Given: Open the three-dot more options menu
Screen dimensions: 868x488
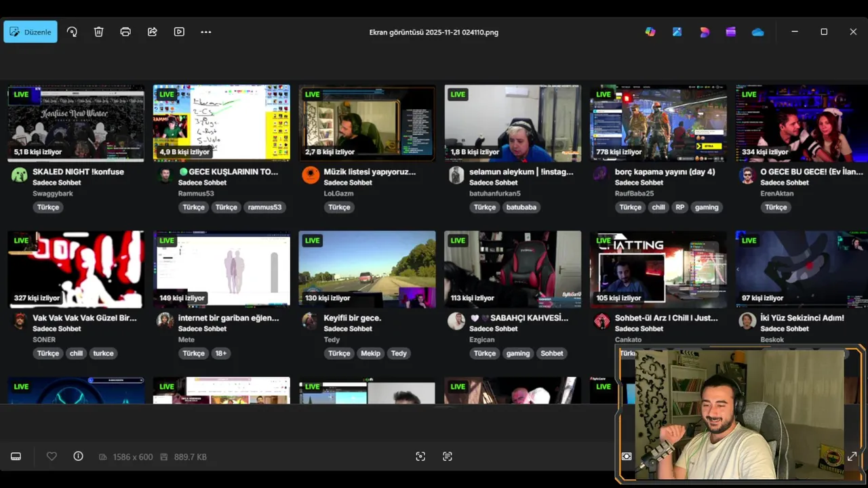Looking at the screenshot, I should (206, 32).
